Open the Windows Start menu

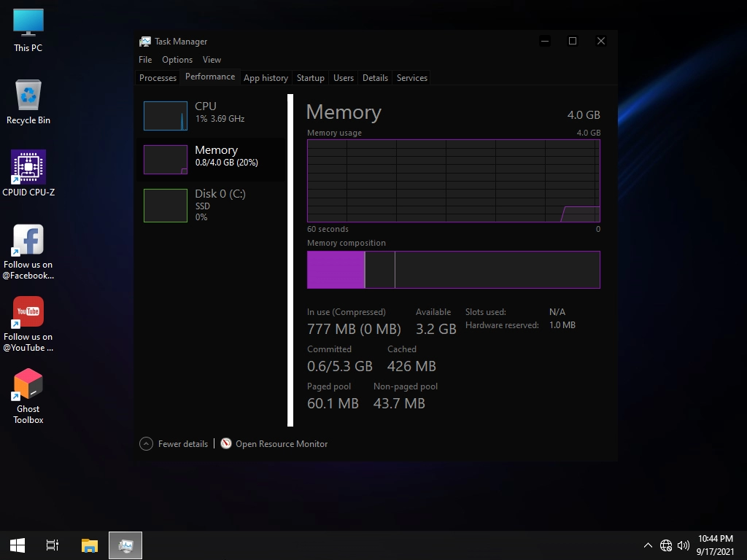[18, 545]
